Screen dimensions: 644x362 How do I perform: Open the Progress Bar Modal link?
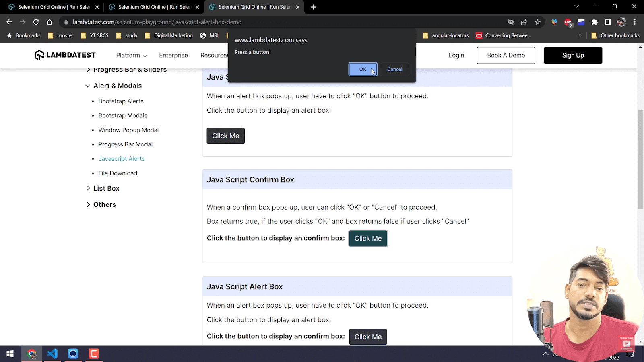click(125, 144)
